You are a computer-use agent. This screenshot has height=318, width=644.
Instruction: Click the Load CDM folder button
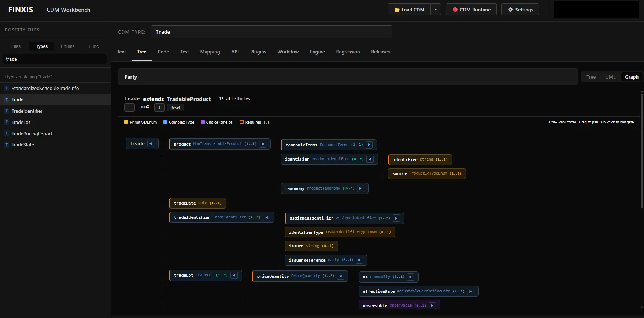(x=409, y=10)
